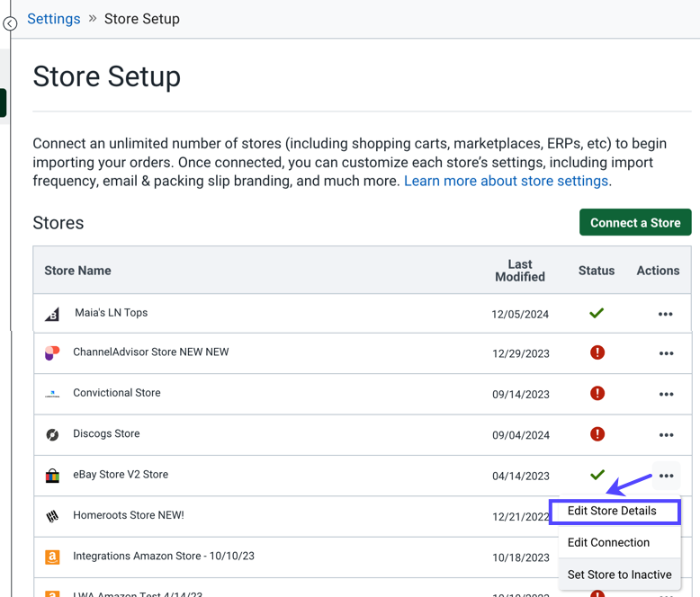Click the Convictional Store logo icon
Image resolution: width=700 pixels, height=597 pixels.
click(x=52, y=394)
